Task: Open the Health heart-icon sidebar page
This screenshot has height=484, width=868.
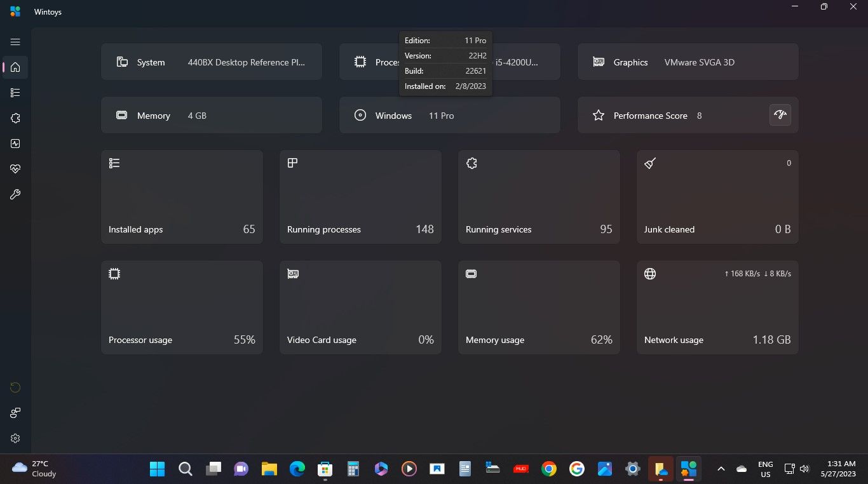Action: [15, 169]
